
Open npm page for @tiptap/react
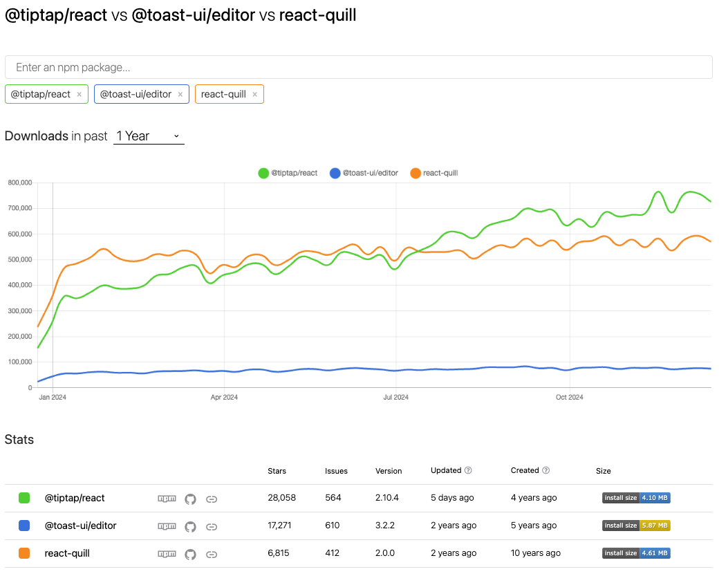[x=167, y=499]
